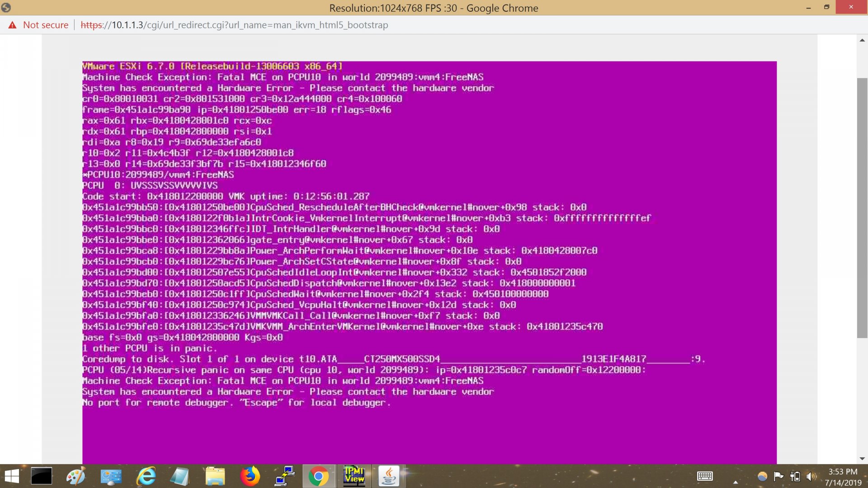868x488 pixels.
Task: Click the '1 other PCPU is in panic.' line
Action: pyautogui.click(x=150, y=348)
